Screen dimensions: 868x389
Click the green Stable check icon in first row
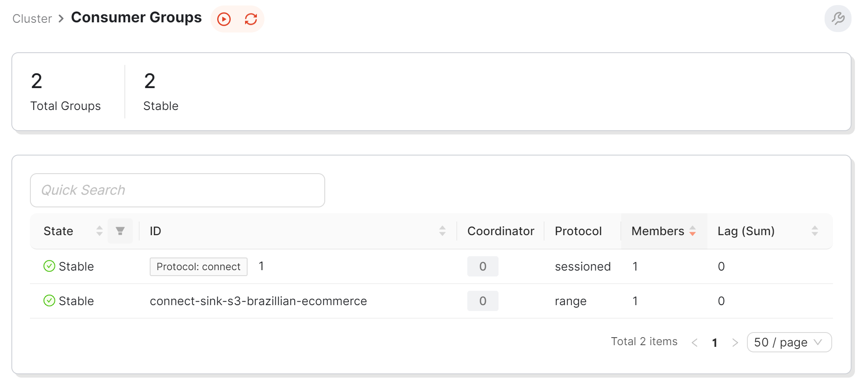tap(49, 266)
